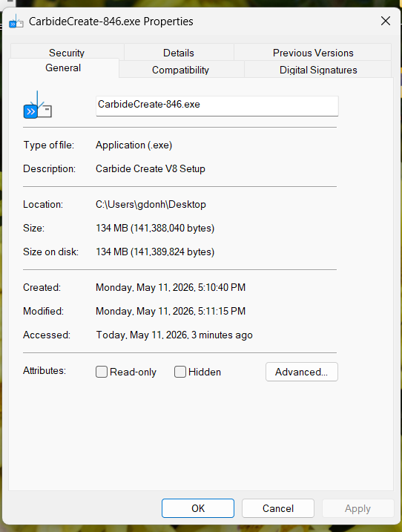The image size is (402, 532).
Task: Switch to the Security tab
Action: 67,53
